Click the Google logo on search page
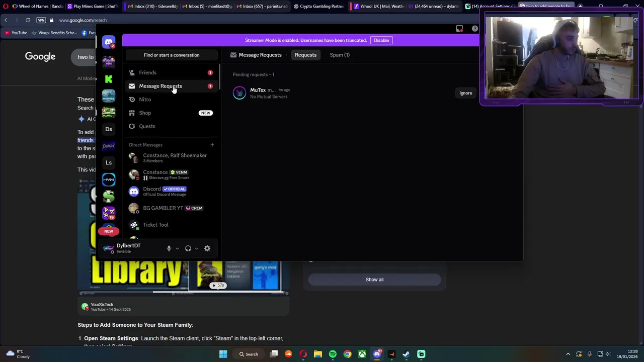Viewport: 644px width, 362px height. click(x=40, y=57)
